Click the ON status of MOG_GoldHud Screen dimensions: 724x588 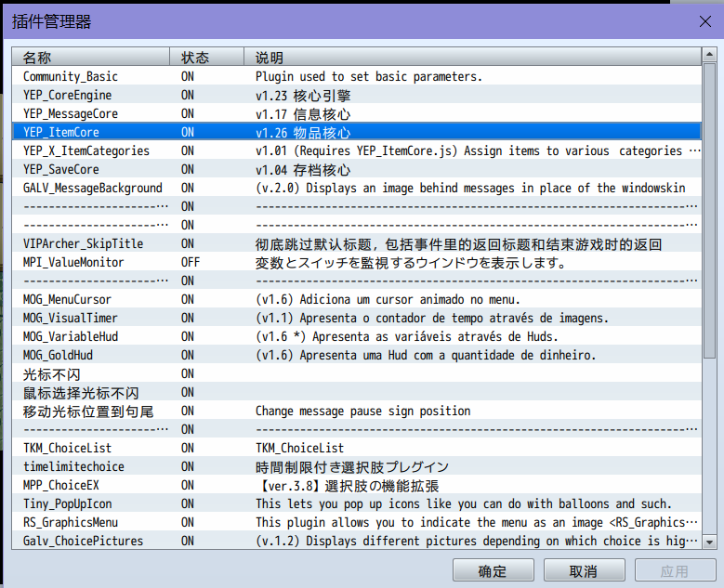click(188, 355)
